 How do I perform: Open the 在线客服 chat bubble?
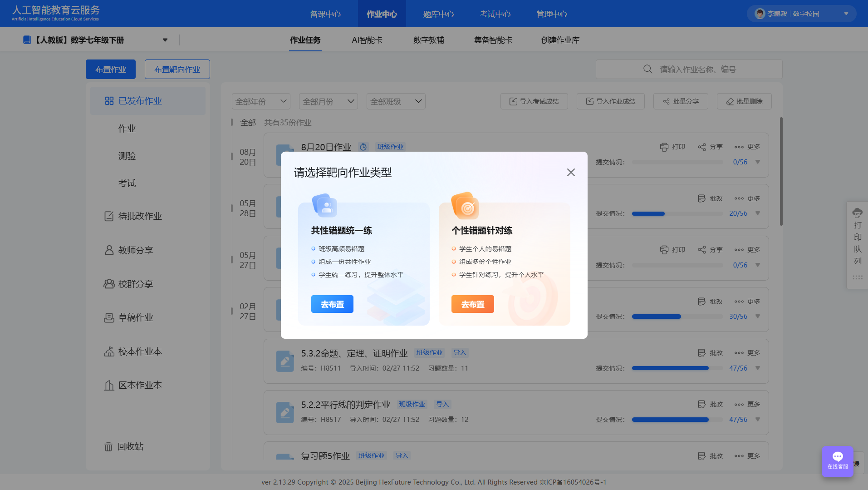tap(837, 456)
